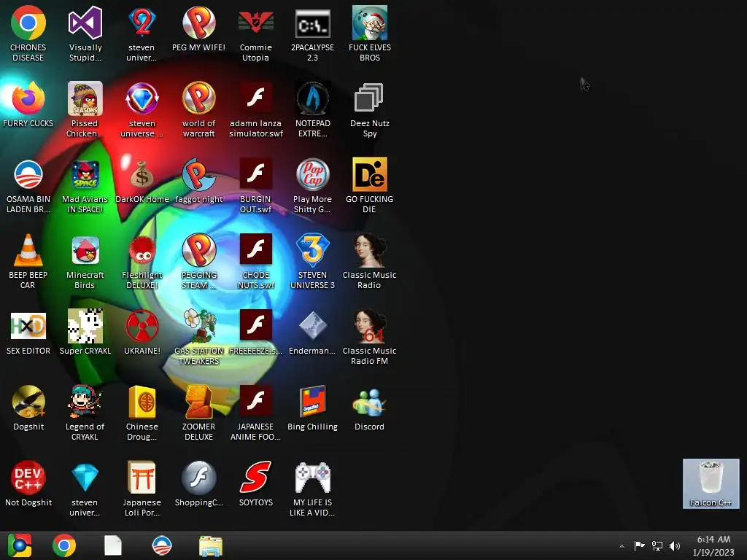747x560 pixels.
Task: Open the BURGIN OUT.swf flash file
Action: [256, 174]
